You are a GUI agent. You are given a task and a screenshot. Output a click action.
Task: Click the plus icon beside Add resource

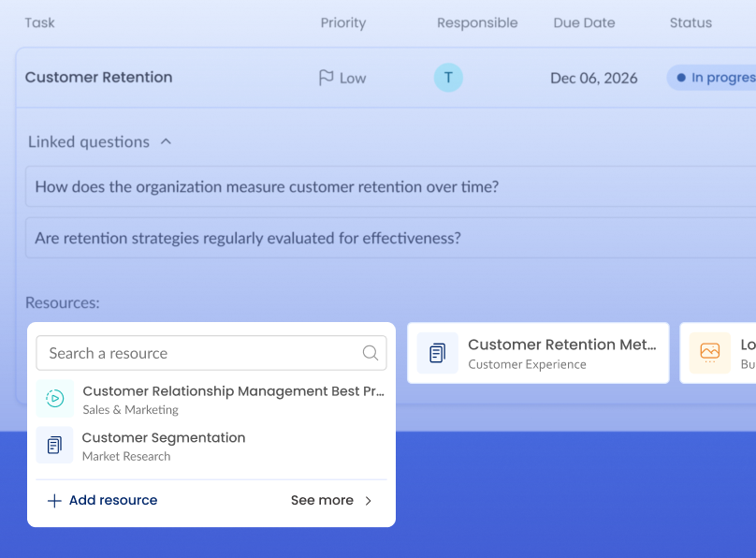pyautogui.click(x=54, y=501)
